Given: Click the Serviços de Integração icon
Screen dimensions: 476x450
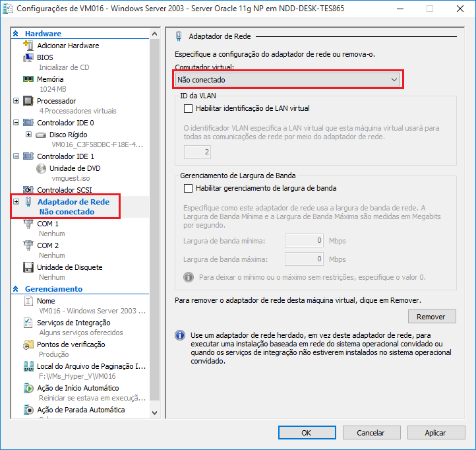Looking at the screenshot, I should pos(28,323).
